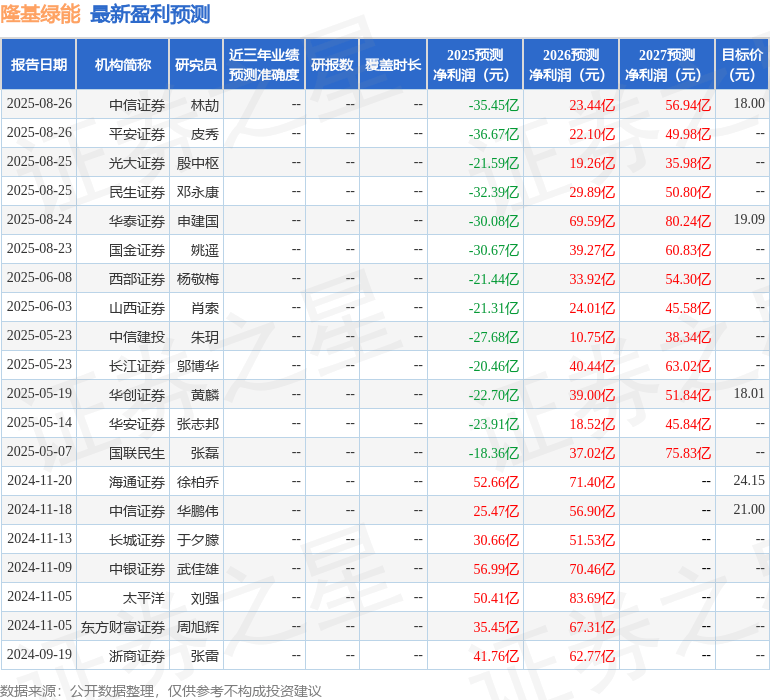
Task: Click the 83.69亿 forecast value
Action: 592,598
